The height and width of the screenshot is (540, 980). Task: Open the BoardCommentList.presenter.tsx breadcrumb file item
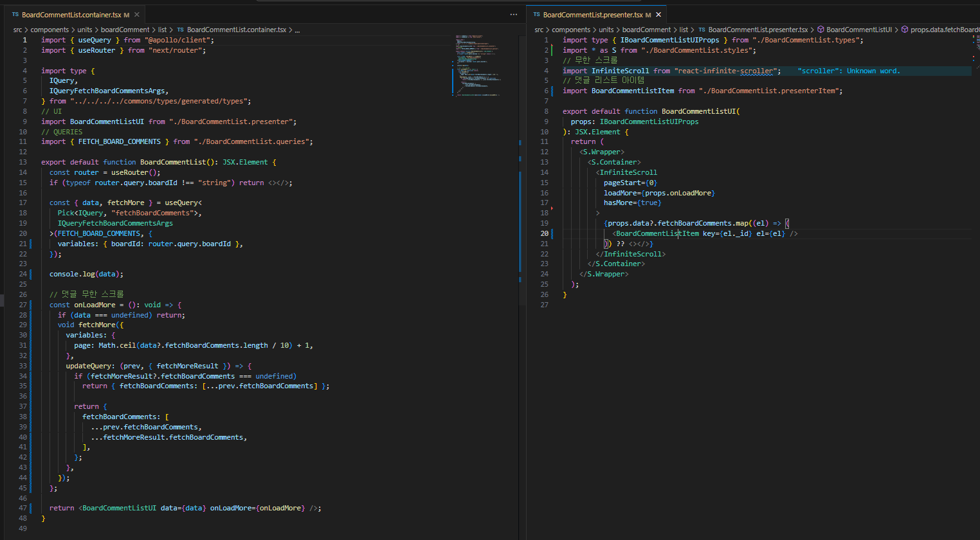753,30
